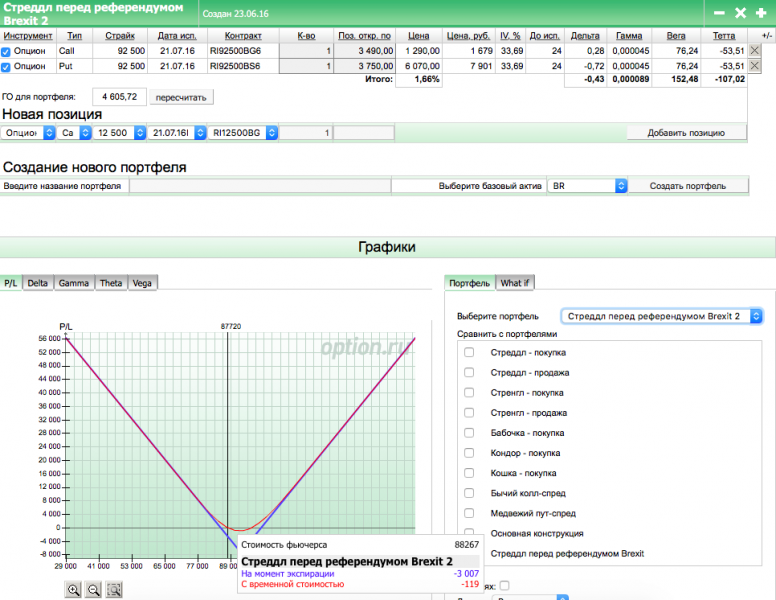
Task: Click Добавить позицию button
Action: pos(686,133)
